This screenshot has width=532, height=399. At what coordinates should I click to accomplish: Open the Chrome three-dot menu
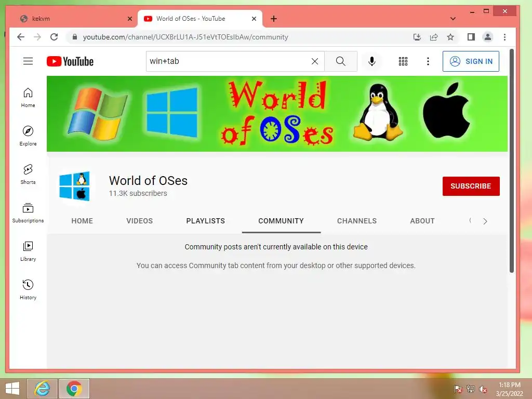(x=504, y=37)
